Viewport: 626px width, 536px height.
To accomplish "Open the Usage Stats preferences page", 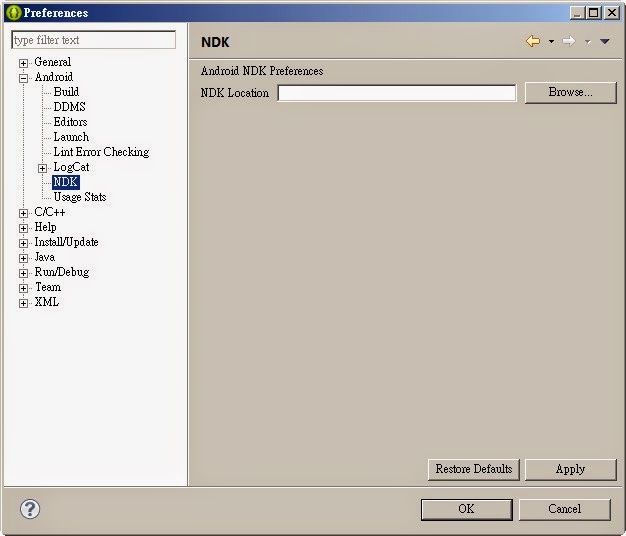I will (x=80, y=197).
